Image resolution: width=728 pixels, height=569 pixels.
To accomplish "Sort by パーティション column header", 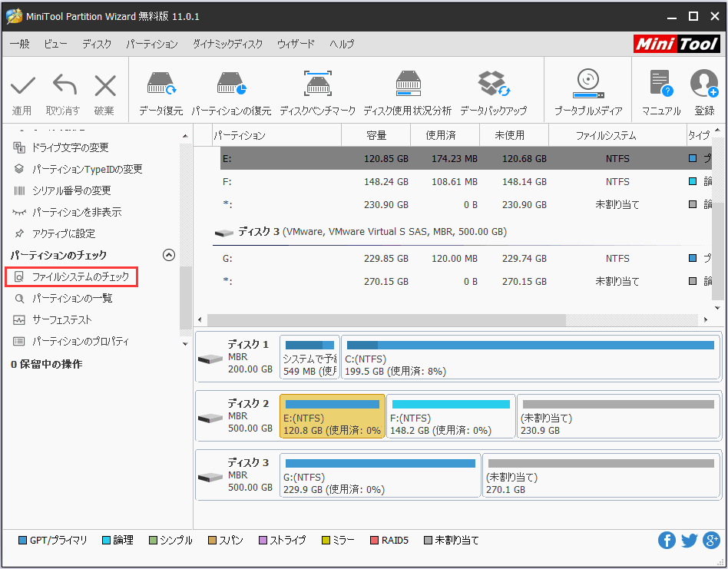I will [x=276, y=135].
